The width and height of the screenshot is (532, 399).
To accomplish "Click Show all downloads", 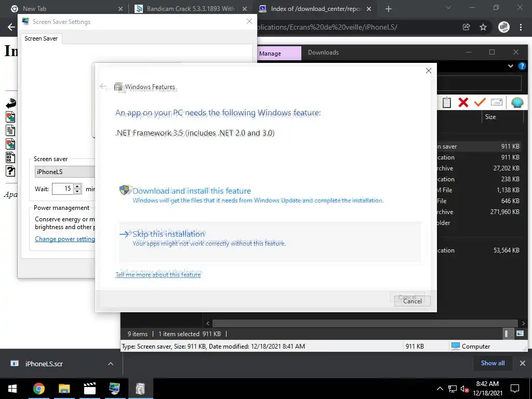I will point(493,363).
